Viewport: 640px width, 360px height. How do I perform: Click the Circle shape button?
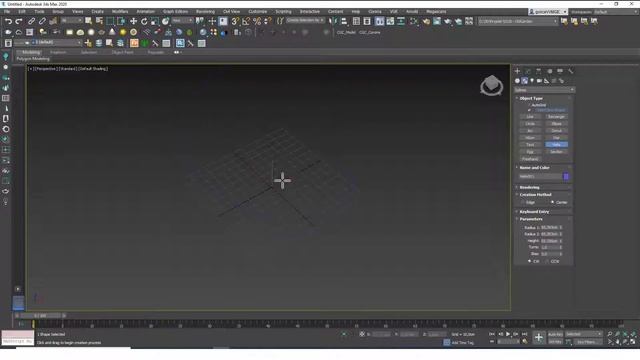click(x=530, y=124)
